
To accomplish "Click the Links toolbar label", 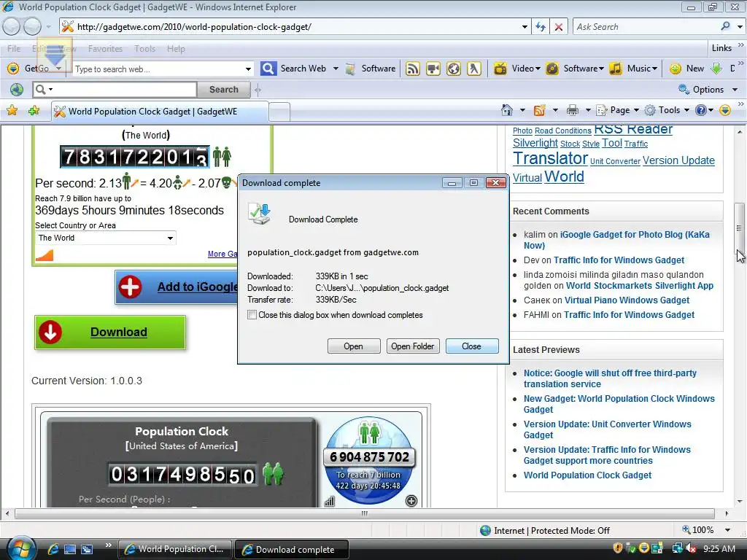I will click(721, 47).
